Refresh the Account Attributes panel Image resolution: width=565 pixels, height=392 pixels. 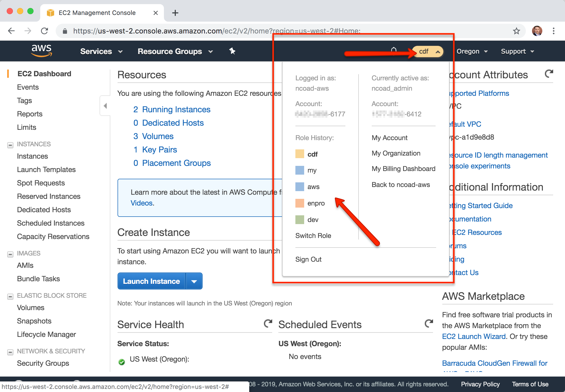pyautogui.click(x=549, y=74)
